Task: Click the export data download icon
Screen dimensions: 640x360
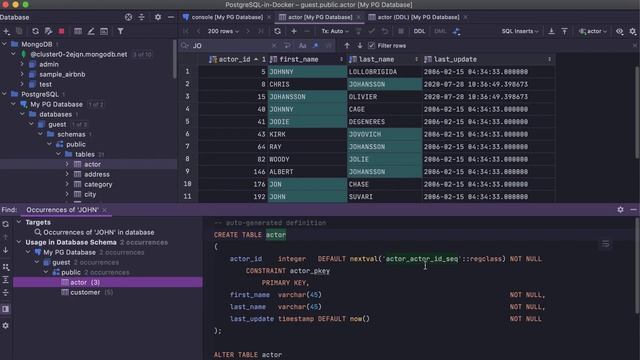Action: coord(551,31)
